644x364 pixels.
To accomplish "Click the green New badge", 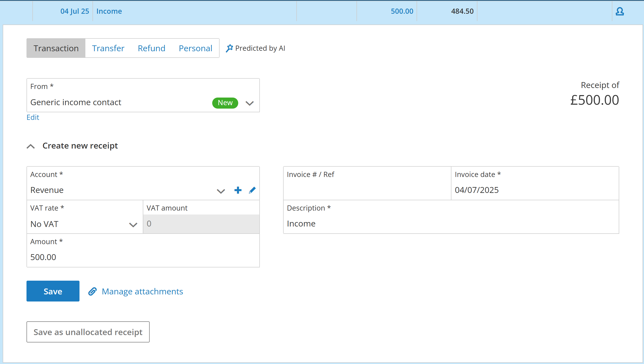I will click(x=225, y=103).
